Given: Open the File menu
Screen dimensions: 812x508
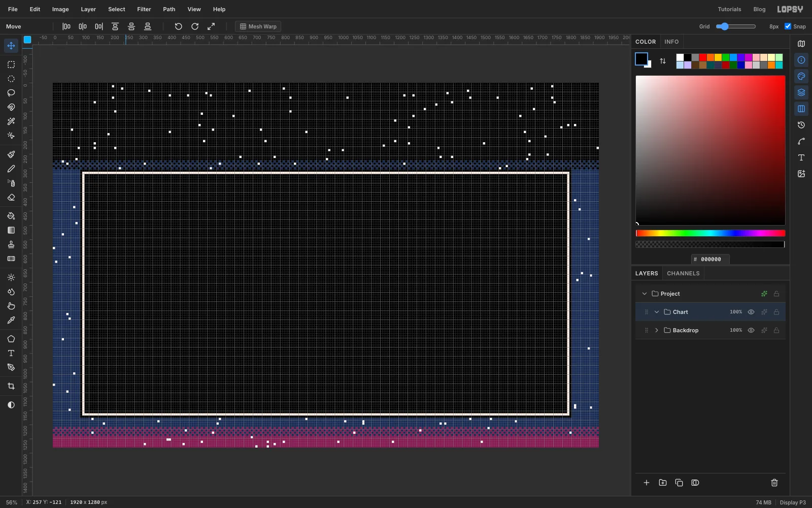Looking at the screenshot, I should click(13, 9).
